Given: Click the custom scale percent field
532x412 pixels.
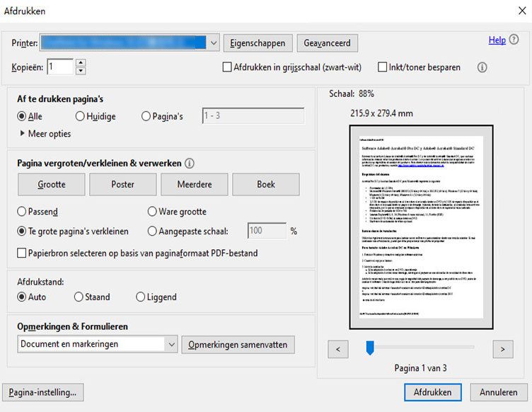Looking at the screenshot, I should click(267, 231).
